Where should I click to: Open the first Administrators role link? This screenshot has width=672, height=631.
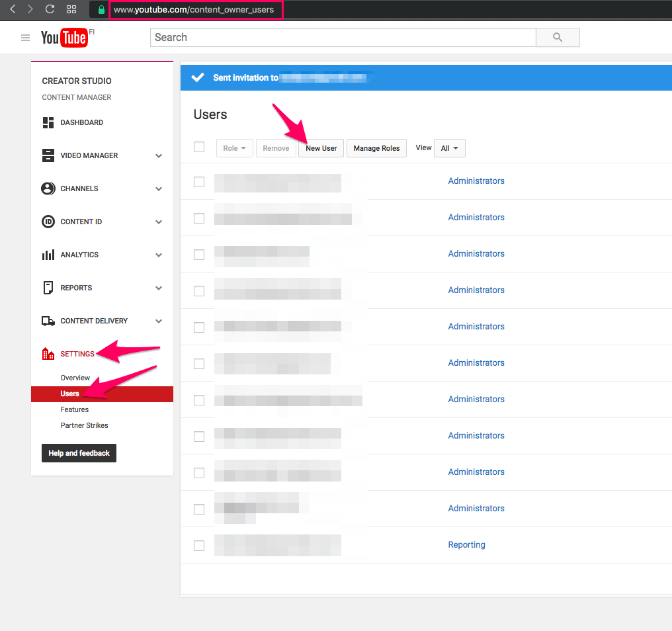476,181
